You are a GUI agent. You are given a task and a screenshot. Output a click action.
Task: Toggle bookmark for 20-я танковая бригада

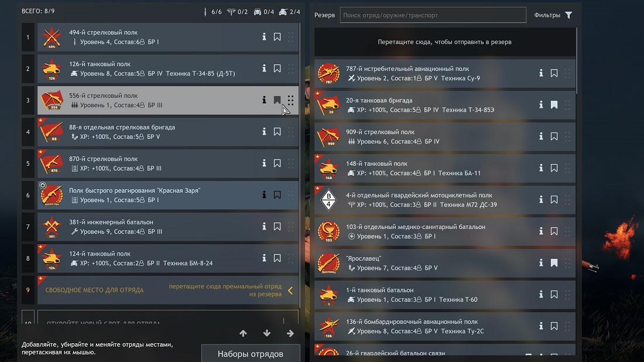pos(554,104)
